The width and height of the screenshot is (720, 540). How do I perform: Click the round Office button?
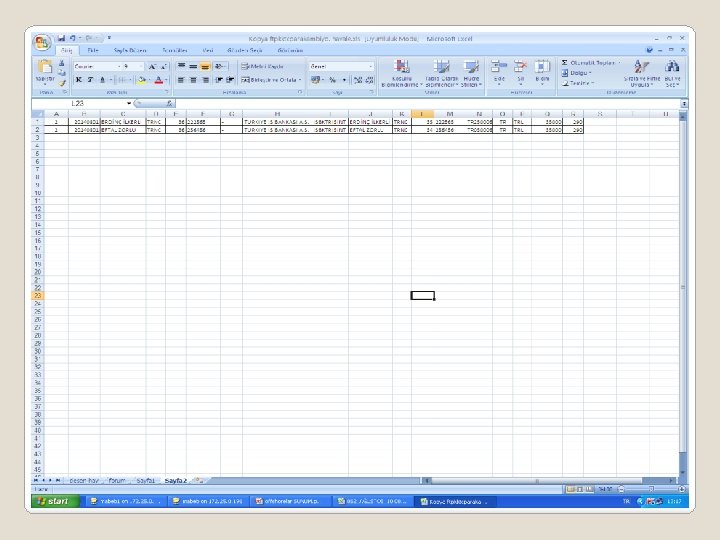pos(42,43)
